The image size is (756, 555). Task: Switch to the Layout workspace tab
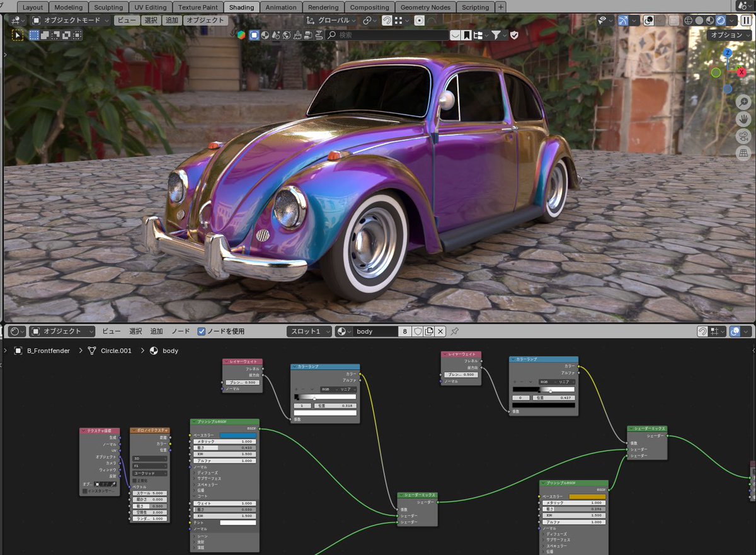[x=33, y=8]
